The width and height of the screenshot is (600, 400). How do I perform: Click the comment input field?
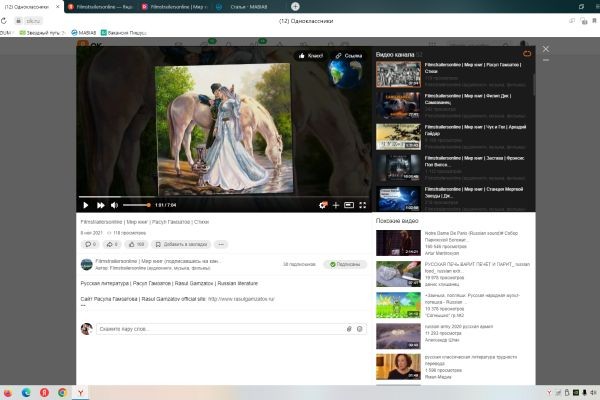coord(220,329)
